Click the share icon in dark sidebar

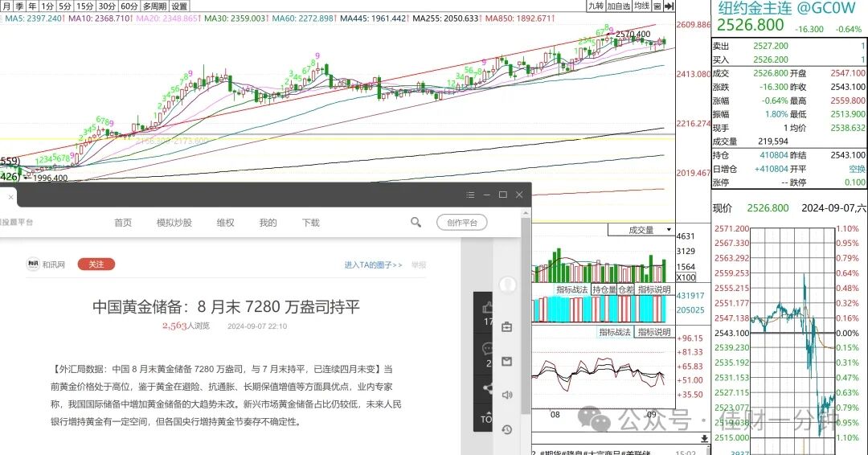tap(488, 388)
